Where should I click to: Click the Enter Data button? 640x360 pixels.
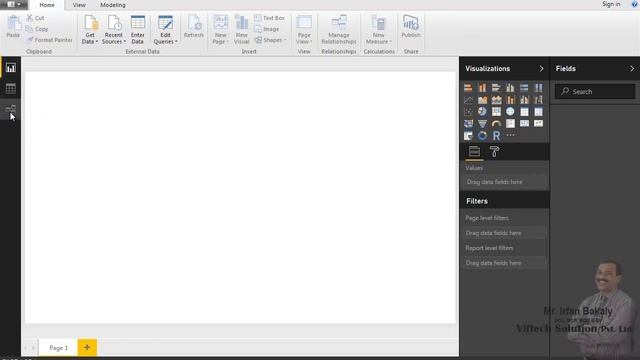click(x=138, y=30)
